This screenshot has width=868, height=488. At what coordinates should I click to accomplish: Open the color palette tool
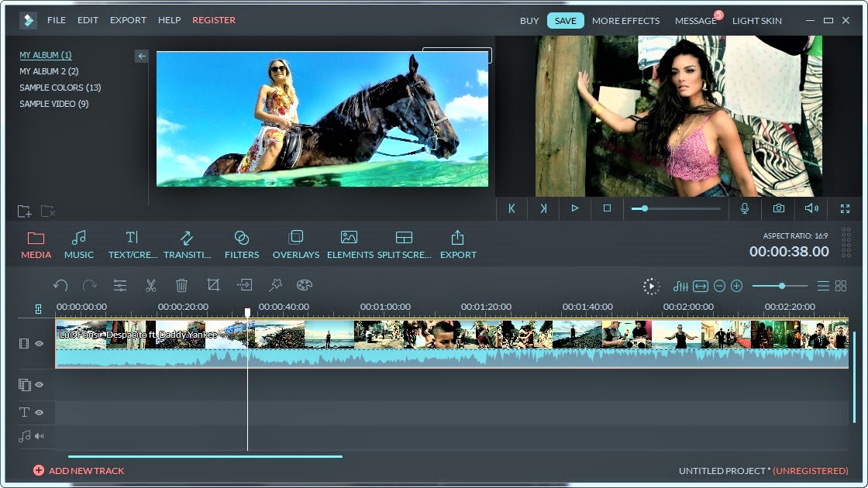[304, 285]
